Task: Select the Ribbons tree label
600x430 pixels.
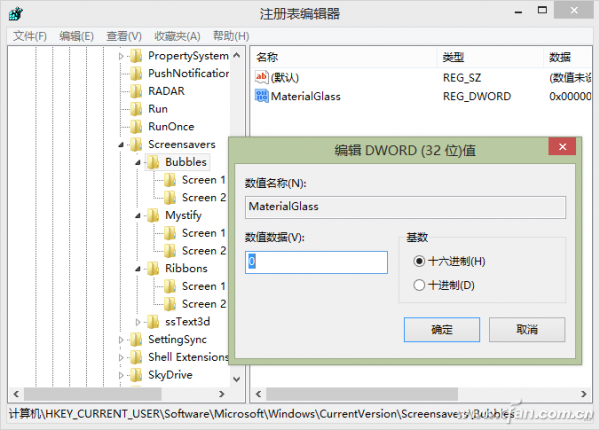Action: pos(186,269)
